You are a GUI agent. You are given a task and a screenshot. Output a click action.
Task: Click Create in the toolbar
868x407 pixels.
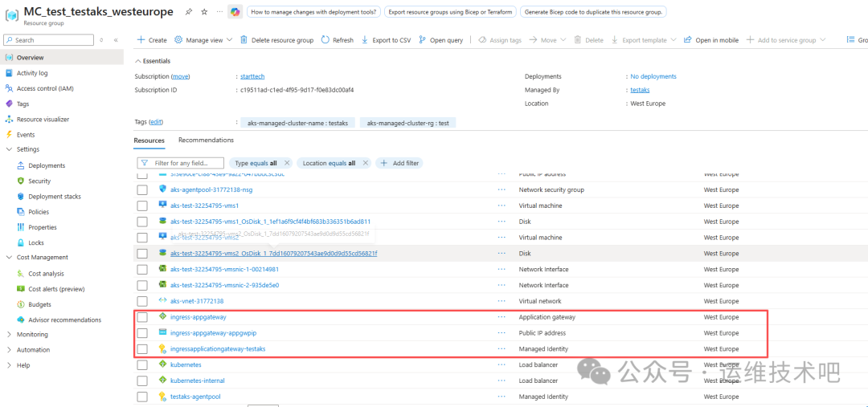[x=152, y=40]
